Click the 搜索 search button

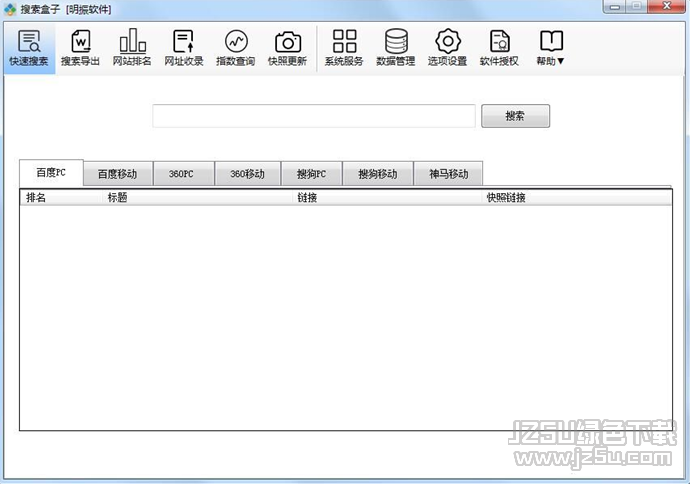coord(515,116)
